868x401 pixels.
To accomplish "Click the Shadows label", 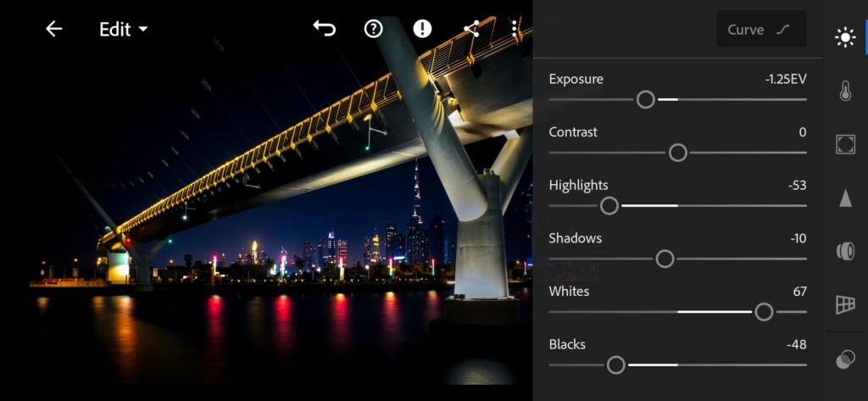I will 576,238.
